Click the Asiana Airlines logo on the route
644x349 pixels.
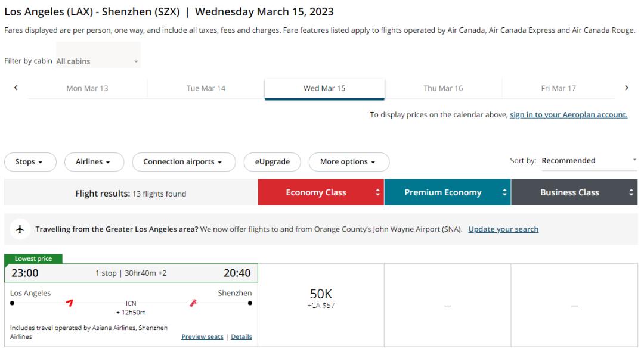70,303
